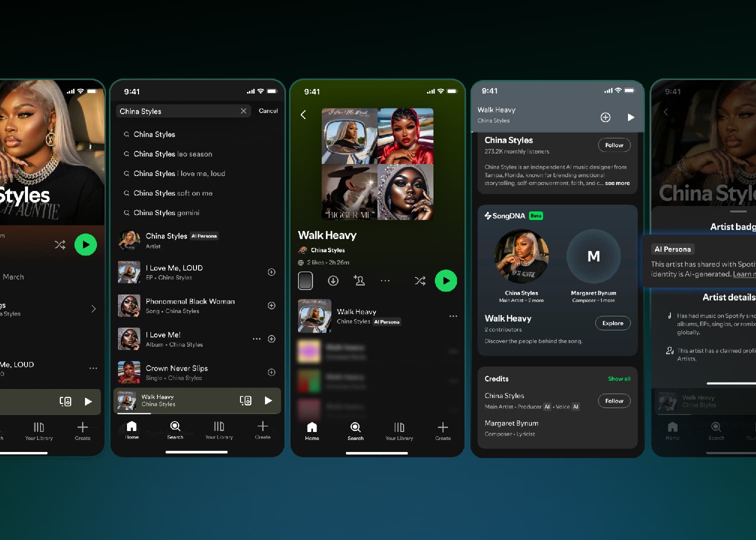The height and width of the screenshot is (540, 756).
Task: Open options for Me, LOUD track row
Action: [x=93, y=368]
